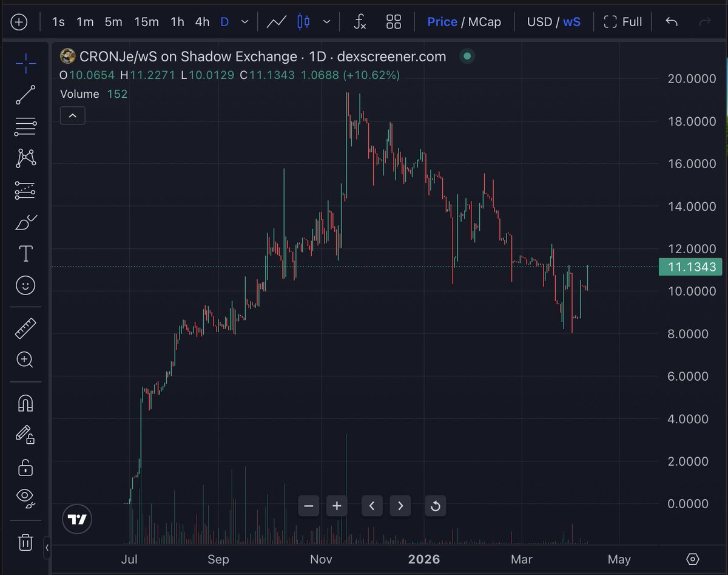Select the 5m timeframe
This screenshot has height=575, width=728.
(x=113, y=22)
